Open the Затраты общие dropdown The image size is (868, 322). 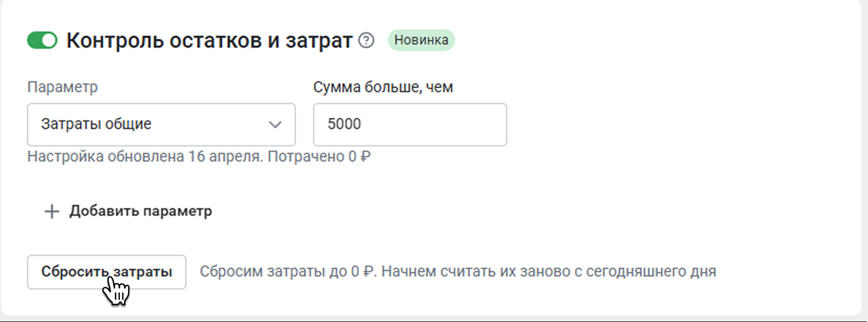[x=161, y=125]
